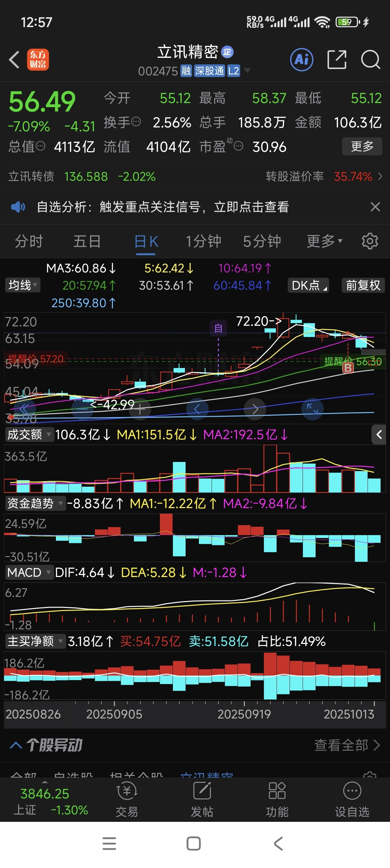This screenshot has width=390, height=868.
Task: Tap the zoom-in plus chart button
Action: [140, 409]
